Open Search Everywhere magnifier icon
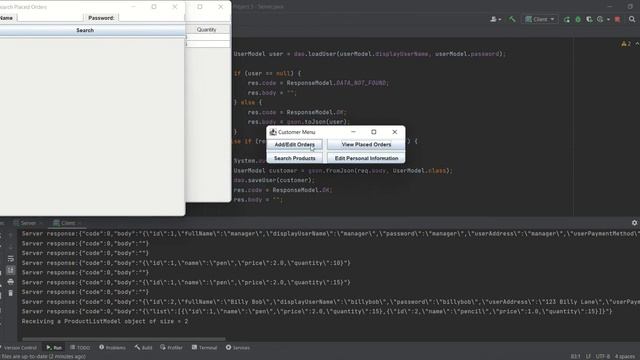The image size is (640, 360). click(x=632, y=19)
